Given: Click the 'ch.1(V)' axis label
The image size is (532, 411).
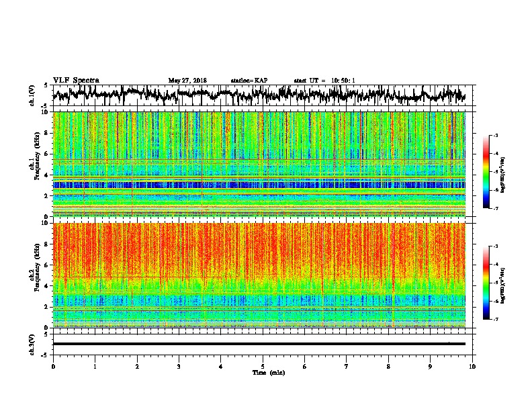Looking at the screenshot, I should [x=32, y=96].
